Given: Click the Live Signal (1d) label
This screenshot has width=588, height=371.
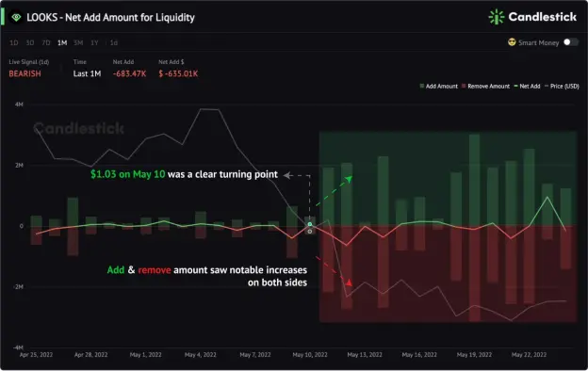Looking at the screenshot, I should [x=29, y=62].
